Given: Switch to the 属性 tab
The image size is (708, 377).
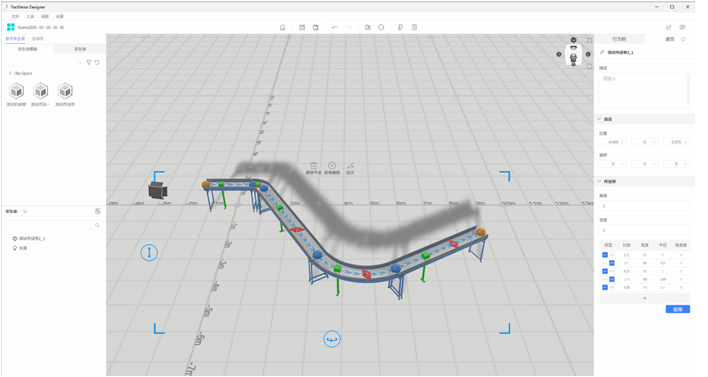Looking at the screenshot, I should click(670, 39).
